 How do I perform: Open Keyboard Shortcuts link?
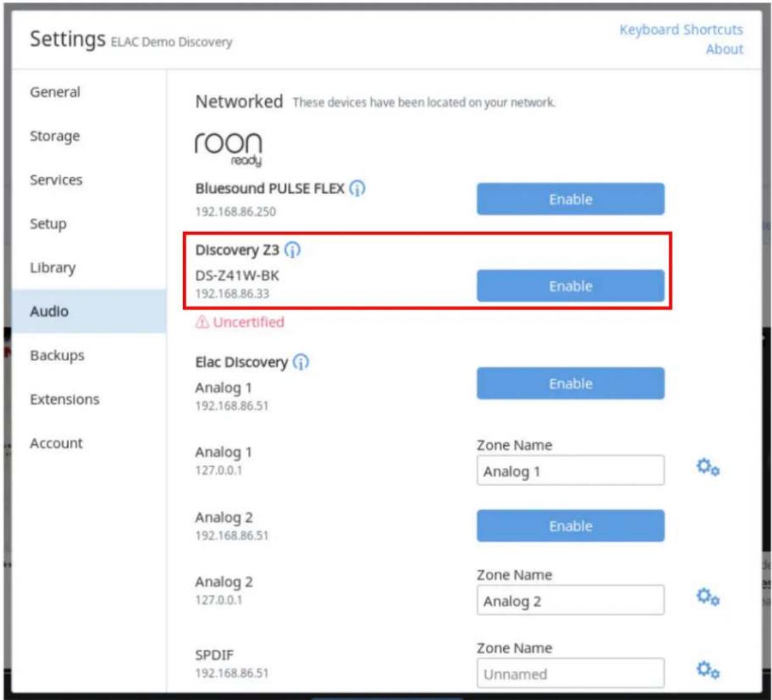(x=681, y=30)
